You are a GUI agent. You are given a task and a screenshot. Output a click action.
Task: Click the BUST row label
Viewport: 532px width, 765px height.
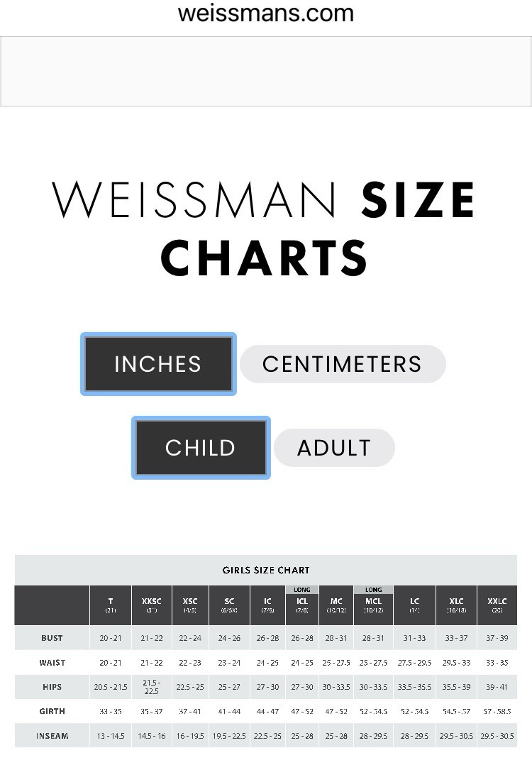point(52,638)
